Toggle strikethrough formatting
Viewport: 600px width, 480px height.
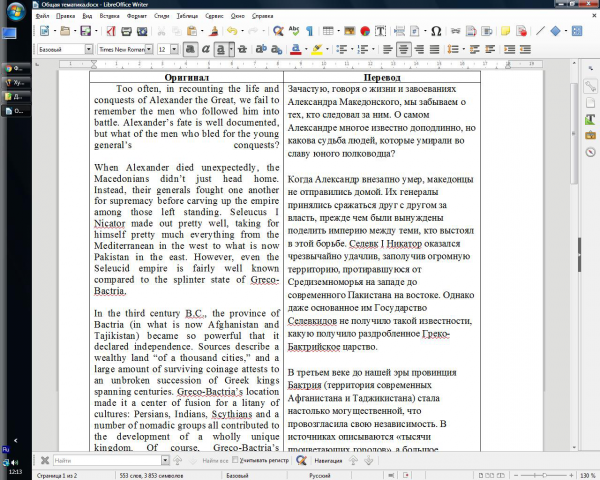[242, 49]
